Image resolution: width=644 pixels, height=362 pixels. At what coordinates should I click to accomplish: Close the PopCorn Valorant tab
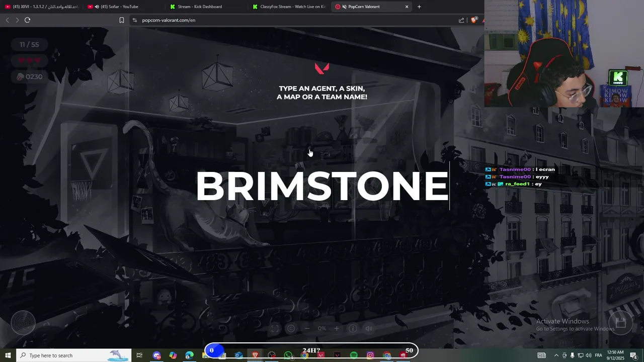pyautogui.click(x=407, y=7)
